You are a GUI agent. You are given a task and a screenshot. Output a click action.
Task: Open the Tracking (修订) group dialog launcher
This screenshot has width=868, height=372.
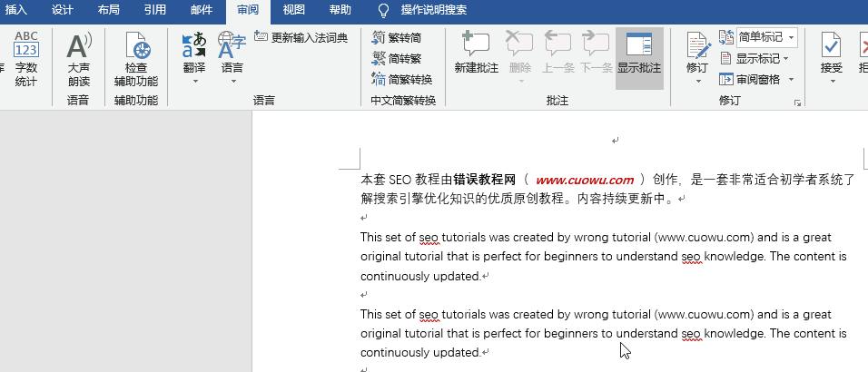point(797,103)
